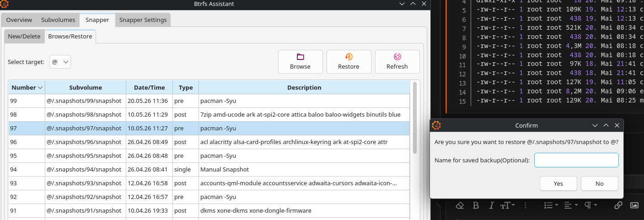
Task: Focus the saved backup name field
Action: point(576,160)
